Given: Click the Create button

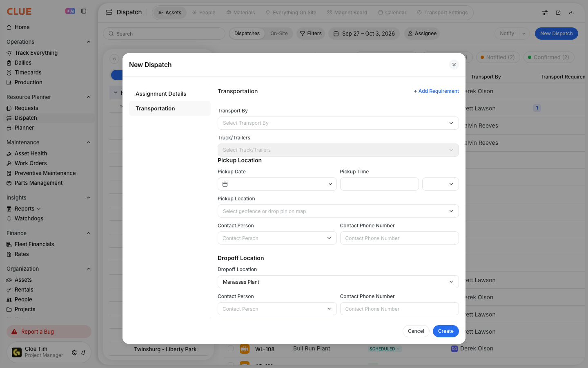Looking at the screenshot, I should coord(446,331).
